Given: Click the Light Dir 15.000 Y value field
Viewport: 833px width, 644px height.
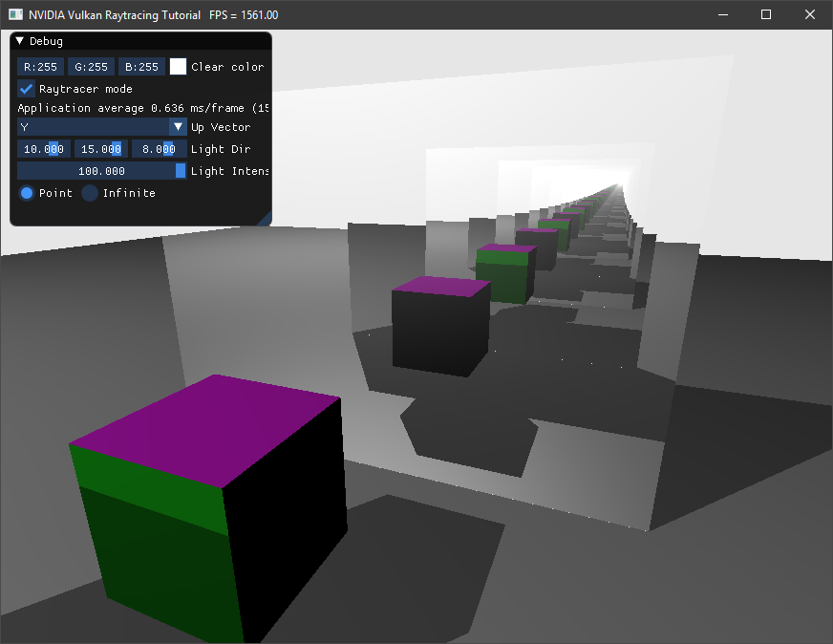Looking at the screenshot, I should (x=100, y=149).
